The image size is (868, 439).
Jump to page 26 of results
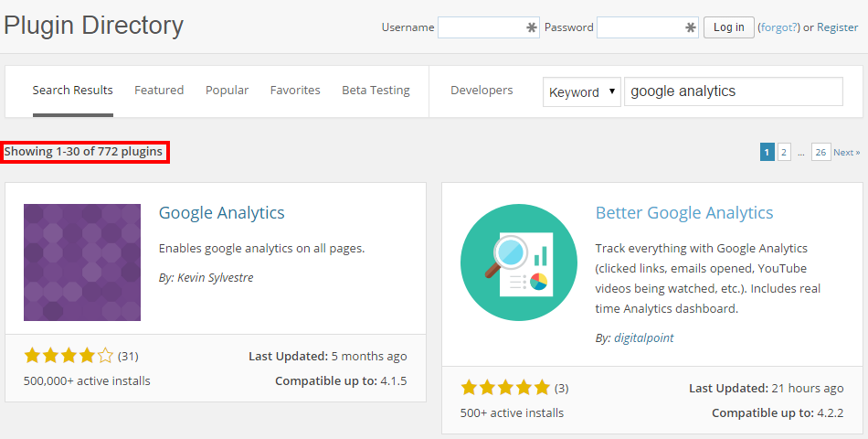point(820,153)
